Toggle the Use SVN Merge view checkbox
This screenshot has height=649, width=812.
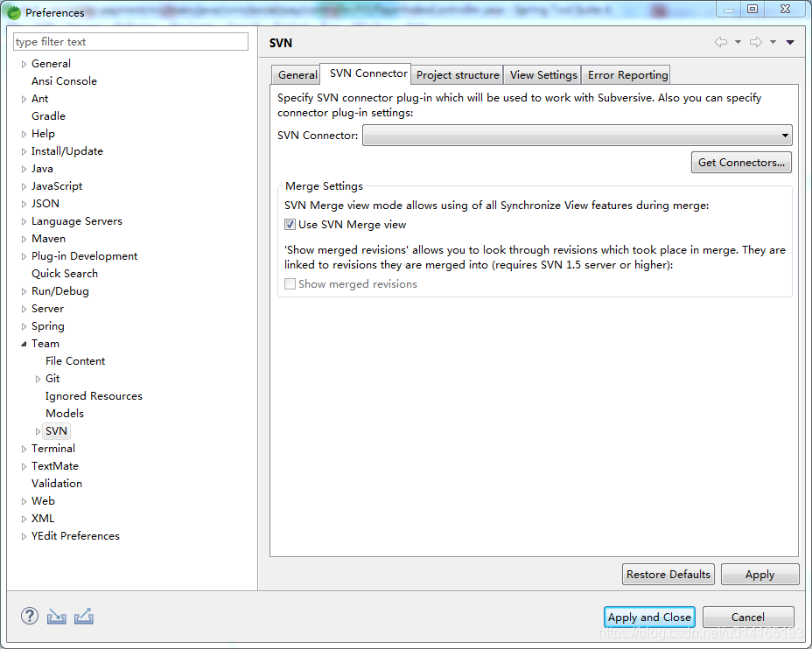pyautogui.click(x=290, y=225)
